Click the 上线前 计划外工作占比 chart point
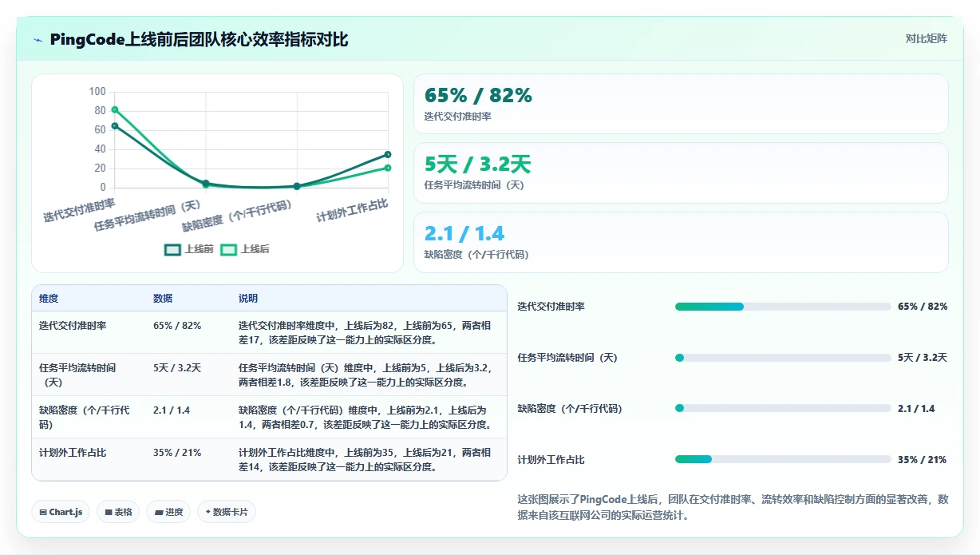This screenshot has height=555, width=980. (388, 154)
